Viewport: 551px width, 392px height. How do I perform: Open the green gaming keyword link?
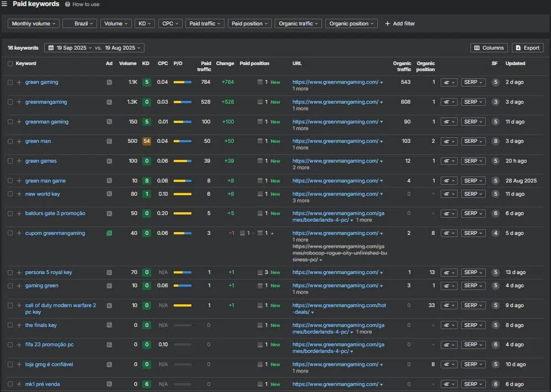click(x=41, y=82)
